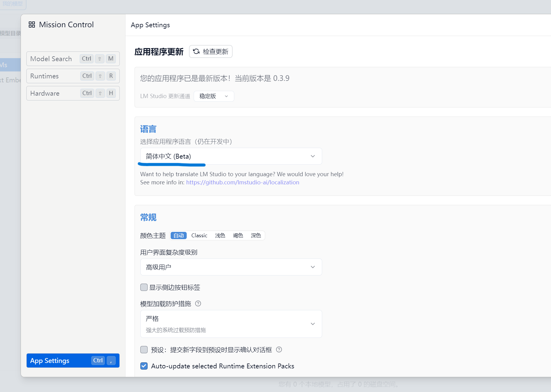Screen dimensions: 551x392
Task: Toggle 预设 confirmation dialog checkbox
Action: click(144, 350)
